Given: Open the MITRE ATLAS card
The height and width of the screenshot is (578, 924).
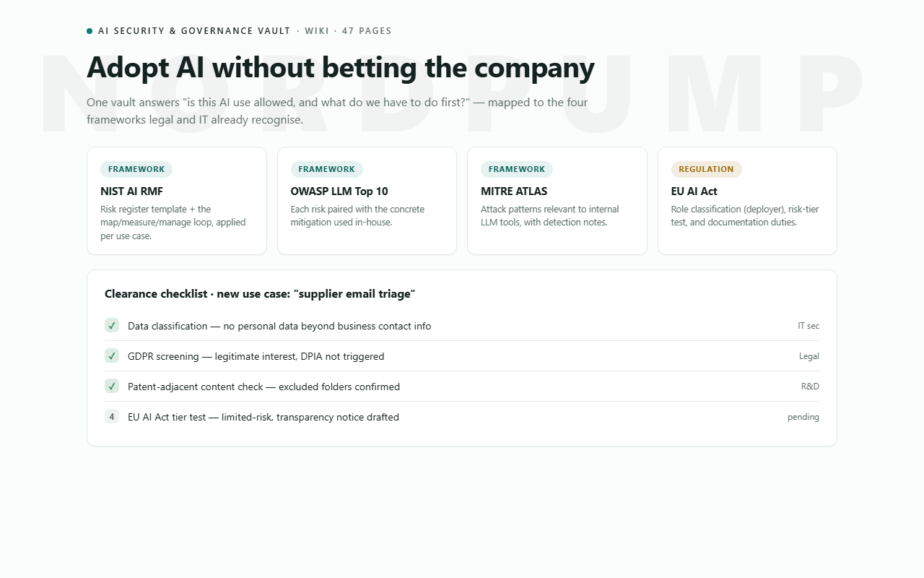Looking at the screenshot, I should [x=557, y=201].
